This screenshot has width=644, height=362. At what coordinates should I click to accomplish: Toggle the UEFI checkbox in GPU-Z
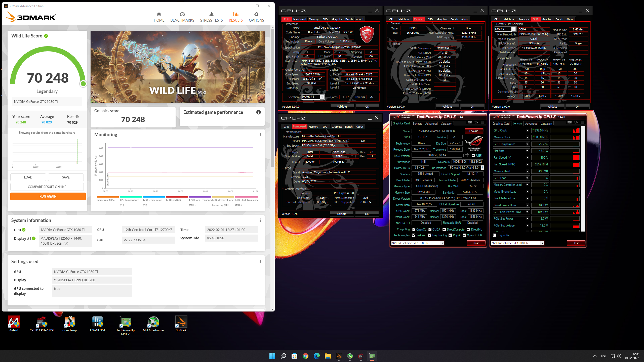coord(473,156)
